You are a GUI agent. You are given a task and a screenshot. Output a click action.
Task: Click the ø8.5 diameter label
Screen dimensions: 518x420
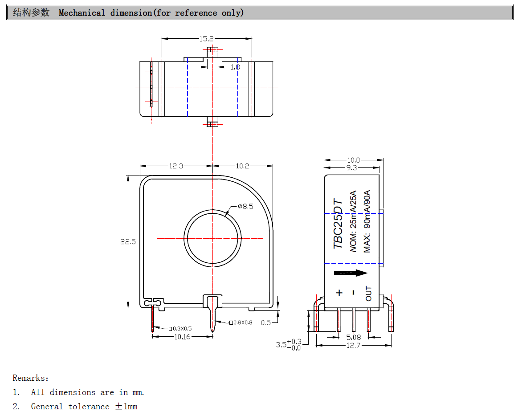pyautogui.click(x=245, y=206)
